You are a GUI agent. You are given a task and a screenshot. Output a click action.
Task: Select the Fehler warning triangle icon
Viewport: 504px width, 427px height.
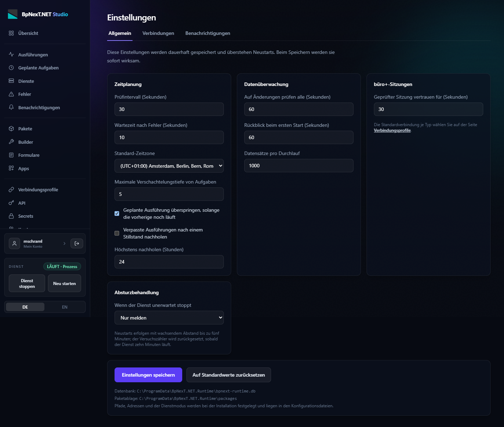pyautogui.click(x=11, y=94)
